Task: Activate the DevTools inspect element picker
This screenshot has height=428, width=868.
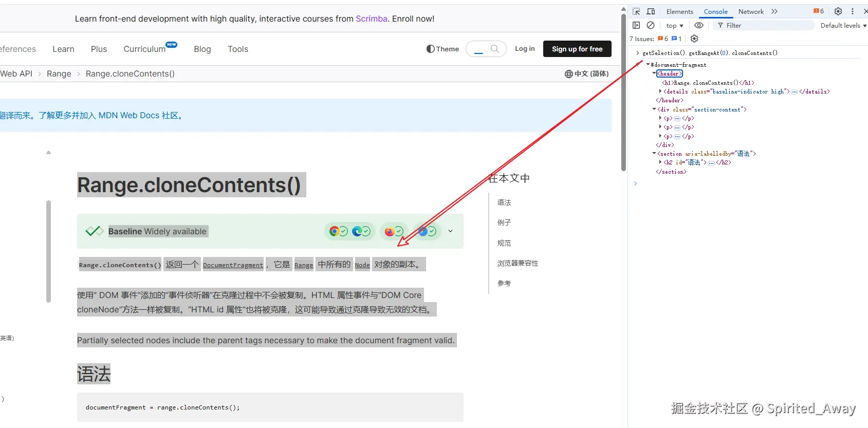Action: [636, 11]
